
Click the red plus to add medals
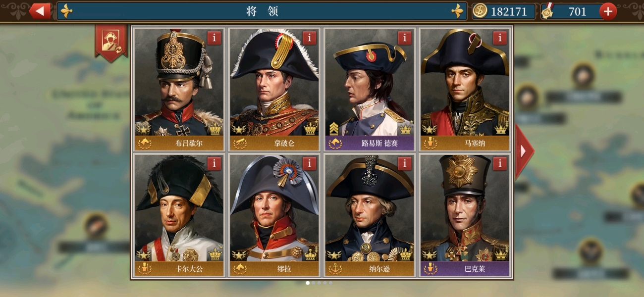tap(608, 11)
